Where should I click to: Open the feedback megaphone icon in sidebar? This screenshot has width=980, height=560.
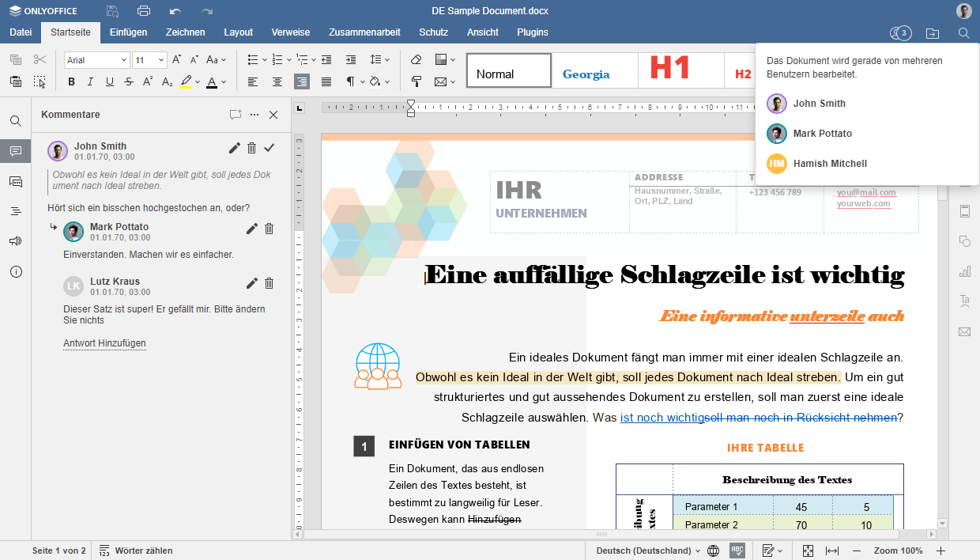16,241
